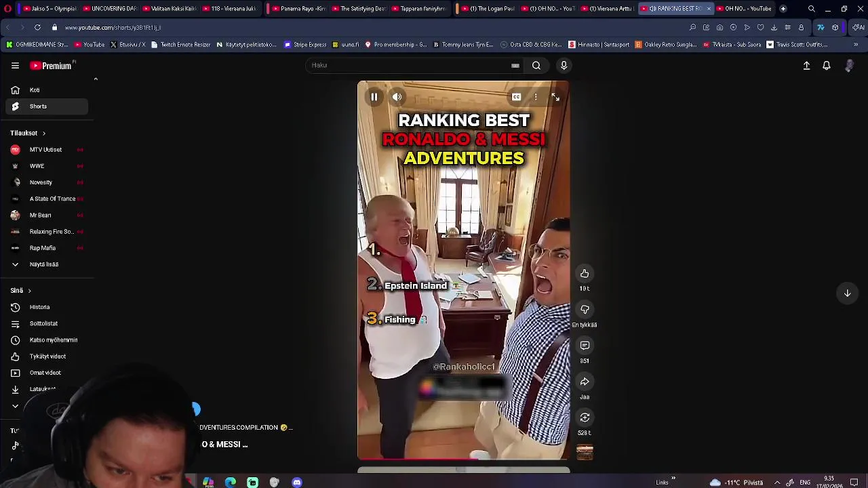Share the Short with Jaa button

[585, 382]
